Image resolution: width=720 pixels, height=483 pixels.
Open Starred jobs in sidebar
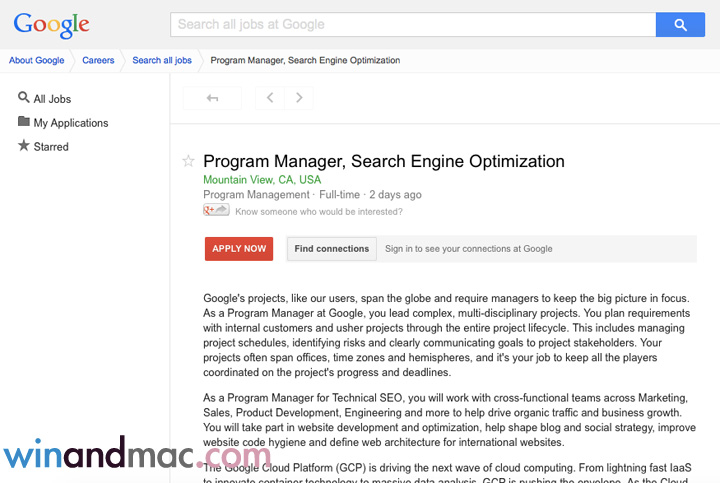point(43,146)
